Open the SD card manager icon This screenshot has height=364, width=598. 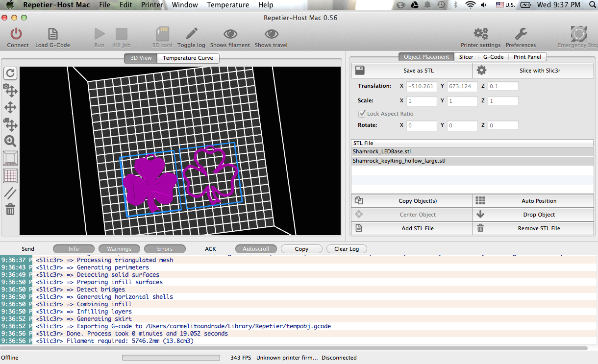point(162,34)
